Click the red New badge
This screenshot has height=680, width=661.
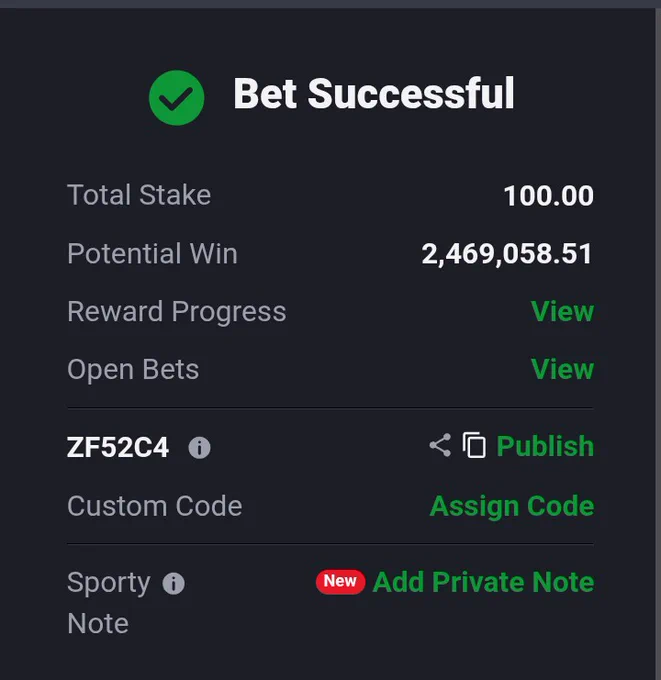tap(340, 582)
